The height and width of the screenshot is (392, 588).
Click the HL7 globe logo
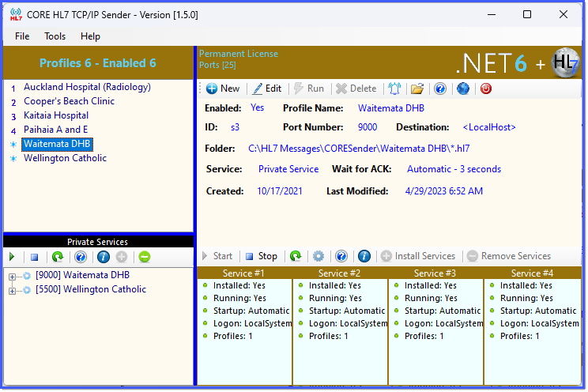pyautogui.click(x=566, y=63)
